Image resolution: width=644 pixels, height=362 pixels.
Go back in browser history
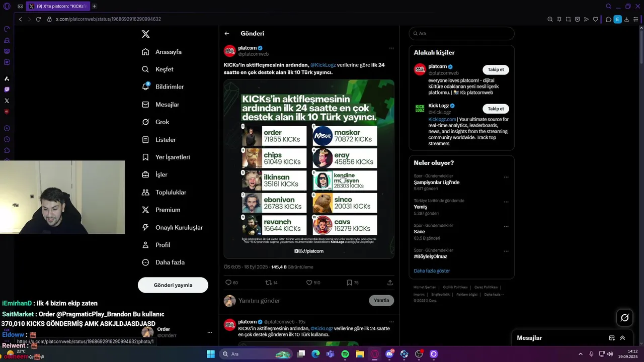click(x=20, y=19)
